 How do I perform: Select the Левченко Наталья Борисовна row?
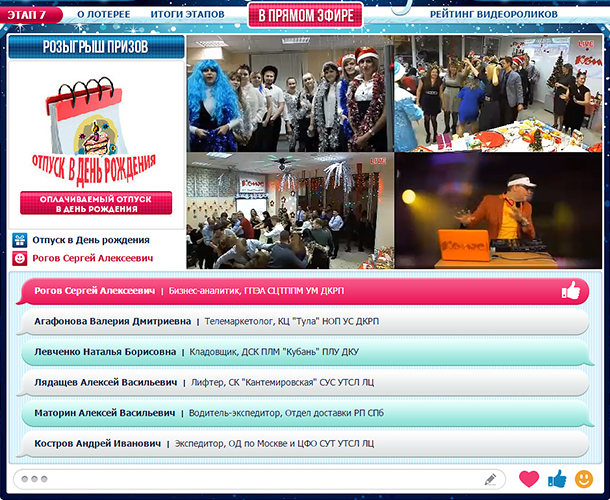click(x=307, y=352)
